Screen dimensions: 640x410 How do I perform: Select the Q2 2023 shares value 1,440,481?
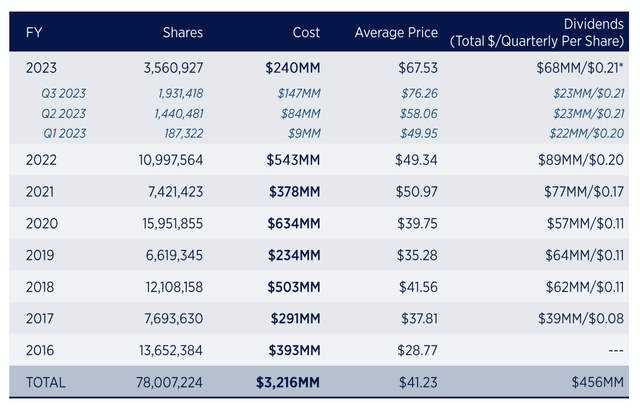(179, 113)
